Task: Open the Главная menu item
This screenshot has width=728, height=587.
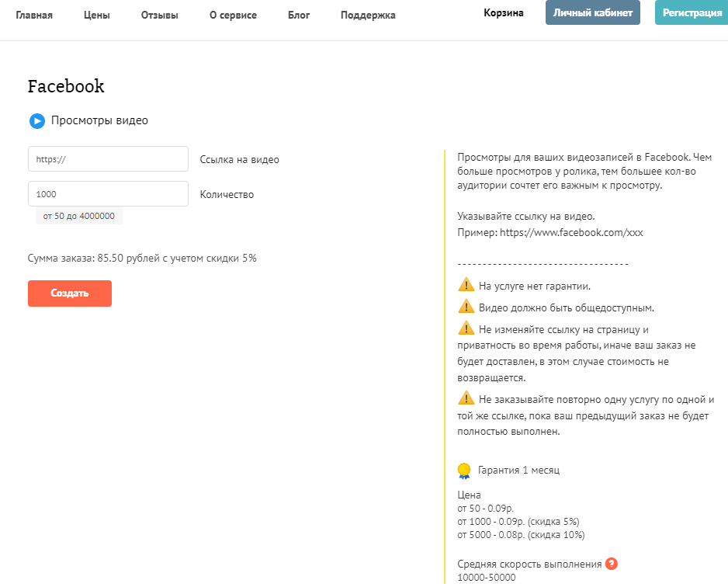Action: (34, 16)
